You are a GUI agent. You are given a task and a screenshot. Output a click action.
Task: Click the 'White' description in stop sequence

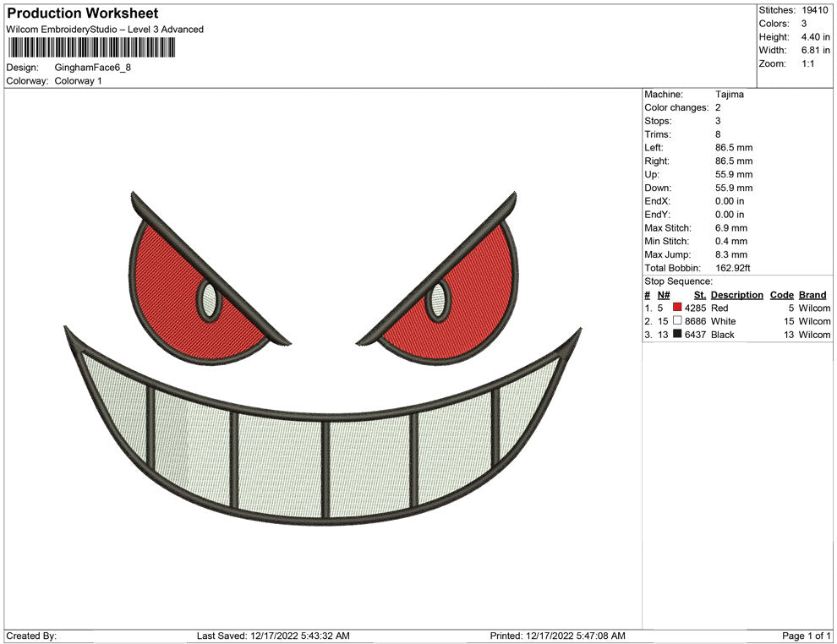pyautogui.click(x=723, y=321)
